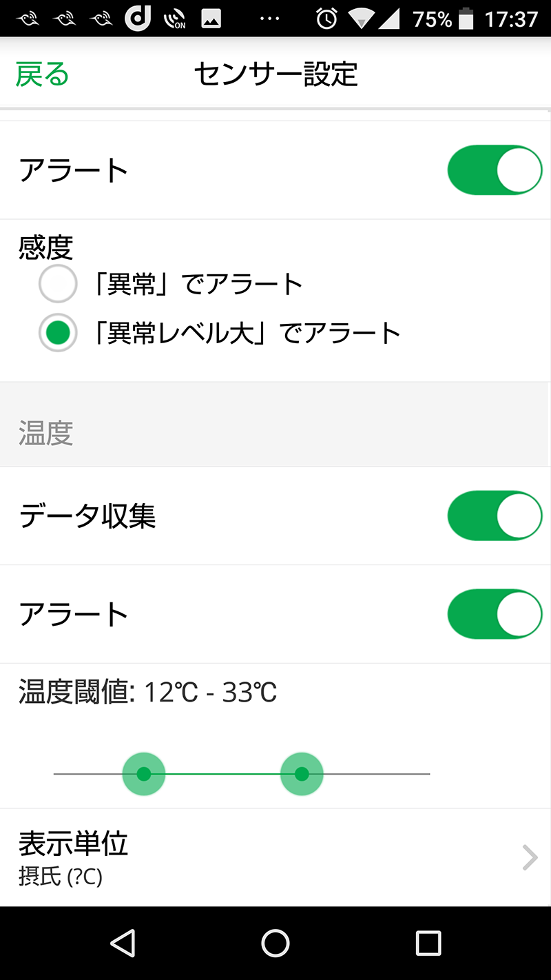Screen dimensions: 551x980
Task: Tap the d-logo notification icon
Action: 138,19
